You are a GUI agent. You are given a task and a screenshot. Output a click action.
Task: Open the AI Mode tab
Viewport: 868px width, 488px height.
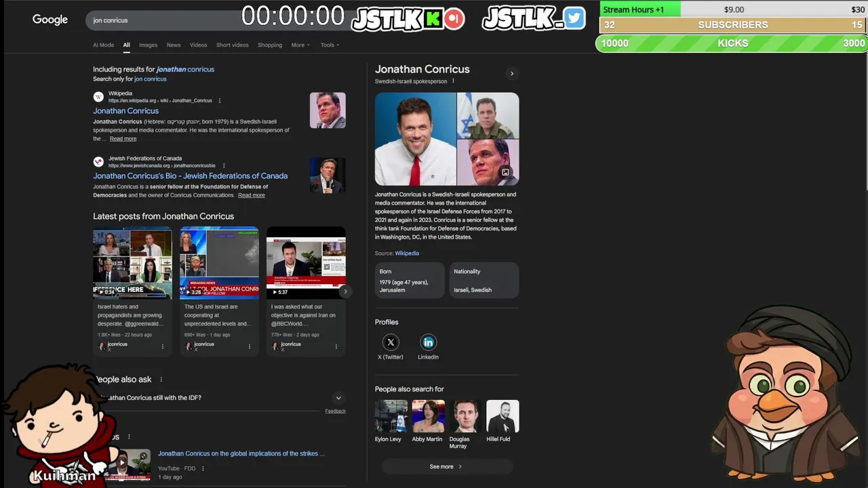click(x=103, y=45)
